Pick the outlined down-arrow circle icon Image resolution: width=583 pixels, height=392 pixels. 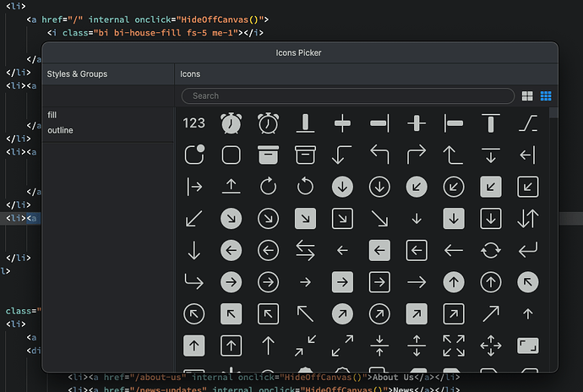[379, 187]
